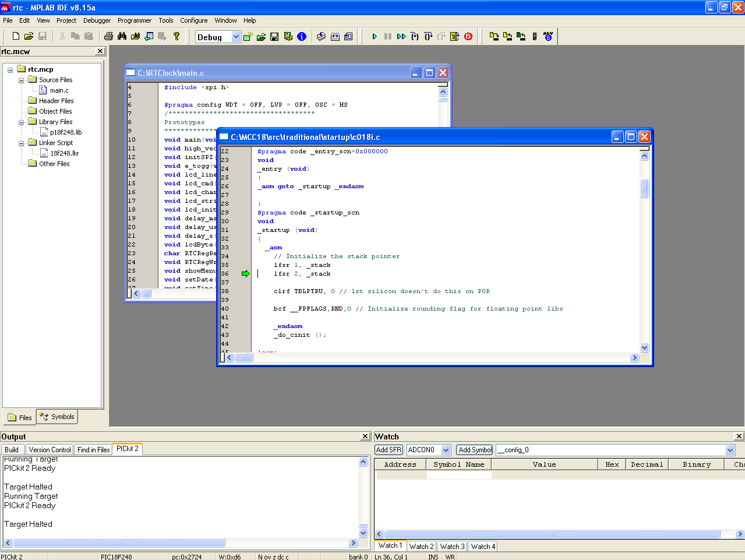
Task: Click the Symbol Name column header
Action: 459,464
